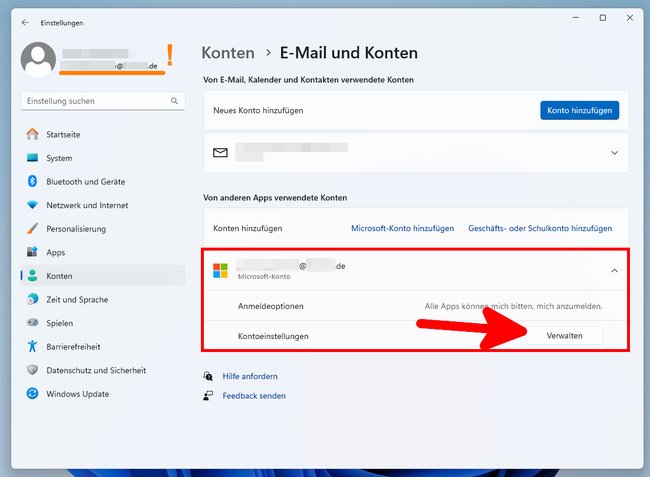Click the Apps icon in sidebar
Viewport: 650px width, 477px height.
pyautogui.click(x=32, y=252)
